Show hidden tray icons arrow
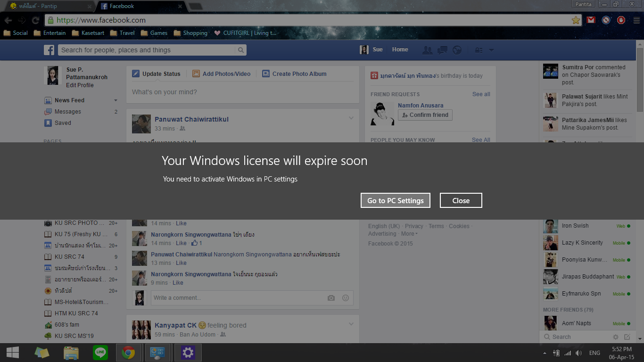This screenshot has height=362, width=644. 545,353
